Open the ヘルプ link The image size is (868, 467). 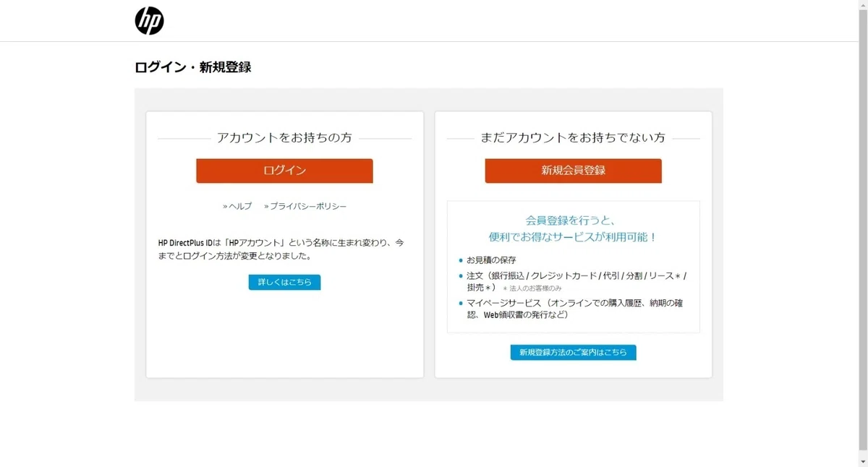click(x=237, y=206)
